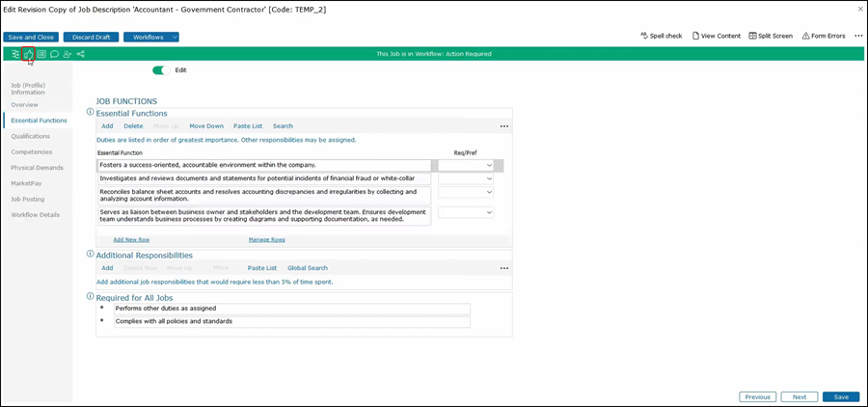
Task: Run Spell check
Action: 661,36
